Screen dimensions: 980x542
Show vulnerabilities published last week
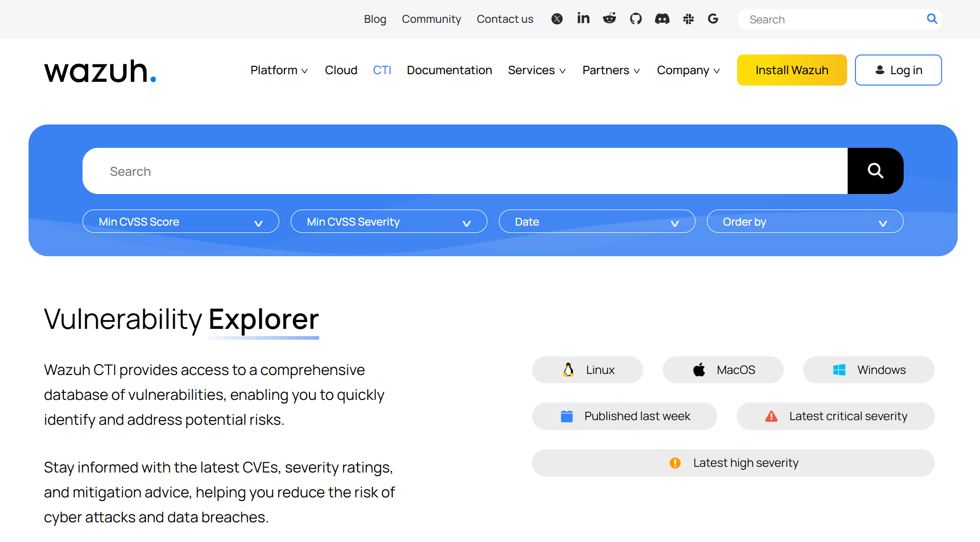coord(624,416)
